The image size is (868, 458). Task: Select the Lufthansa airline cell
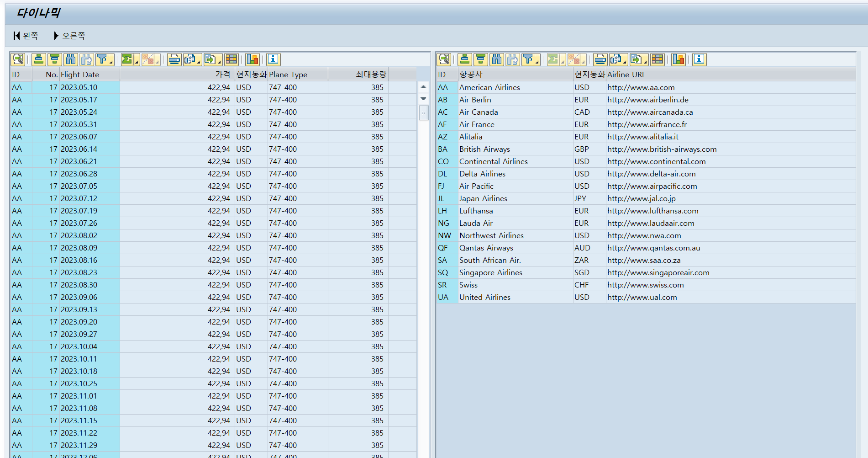(516, 211)
